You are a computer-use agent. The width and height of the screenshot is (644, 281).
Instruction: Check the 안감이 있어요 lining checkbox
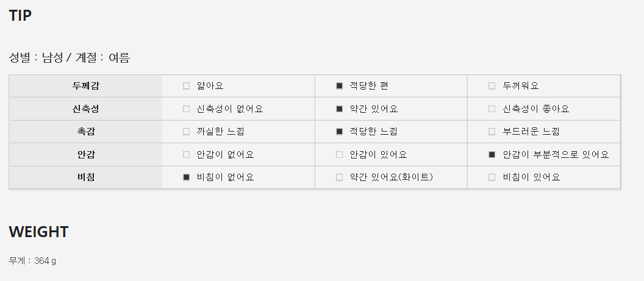(340, 155)
